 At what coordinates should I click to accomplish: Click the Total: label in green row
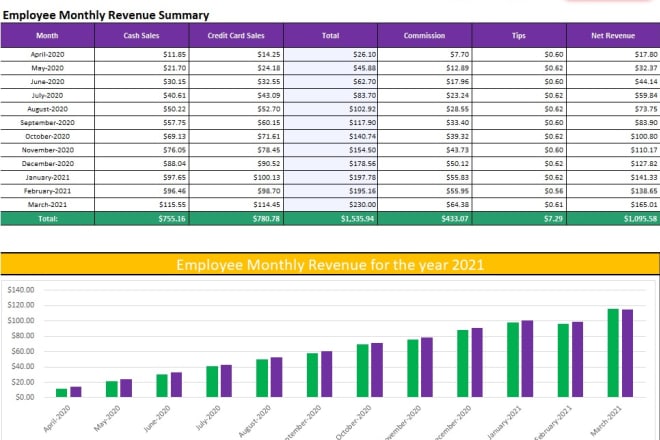(48, 219)
